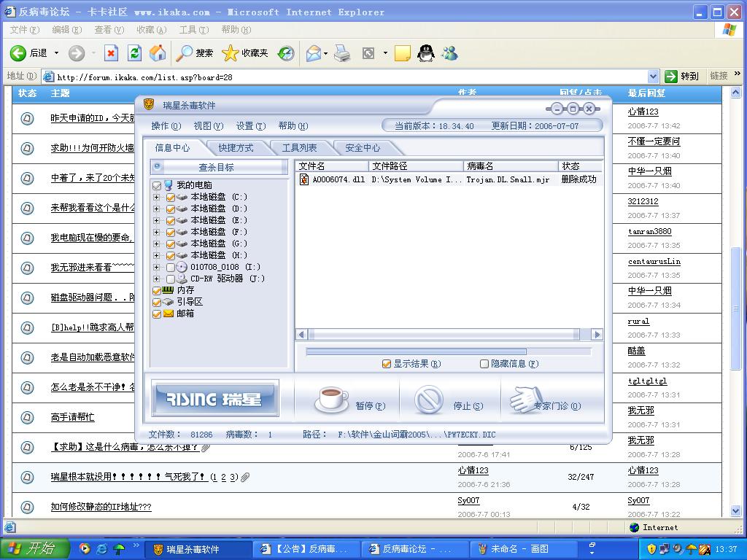This screenshot has height=560, width=747.
Task: Uncheck local disk (D:) checkbox
Action: coord(171,209)
